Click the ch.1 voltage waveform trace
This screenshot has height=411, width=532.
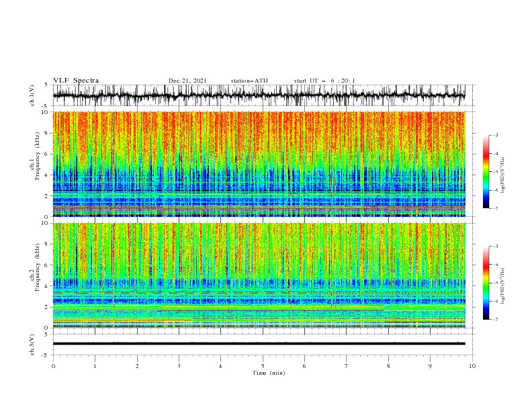pyautogui.click(x=259, y=95)
